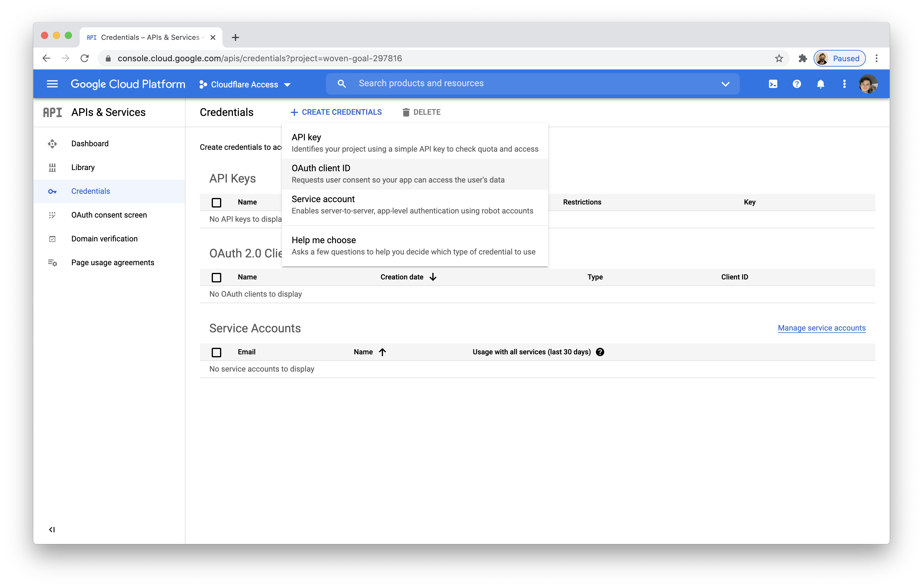Expand the Google account profile dropdown
The height and width of the screenshot is (588, 923).
point(869,84)
